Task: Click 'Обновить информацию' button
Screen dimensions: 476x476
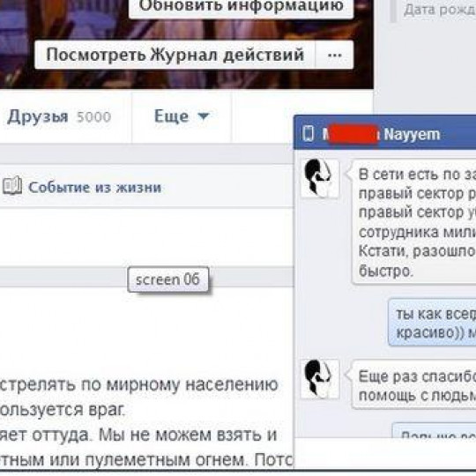Action: click(x=241, y=7)
